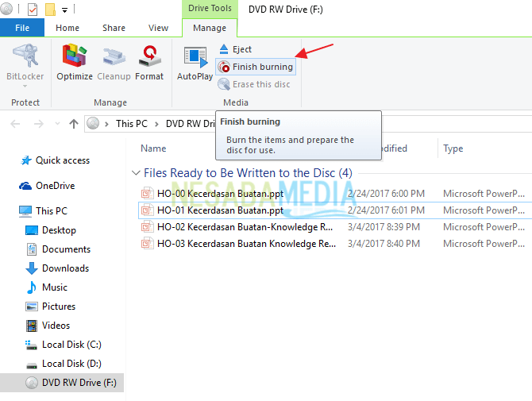This screenshot has width=532, height=401.
Task: Click the Music note icon
Action: point(32,287)
